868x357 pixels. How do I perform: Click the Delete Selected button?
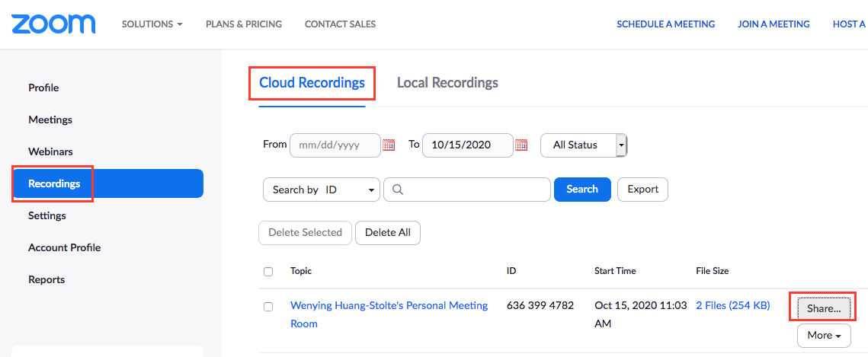coord(305,233)
